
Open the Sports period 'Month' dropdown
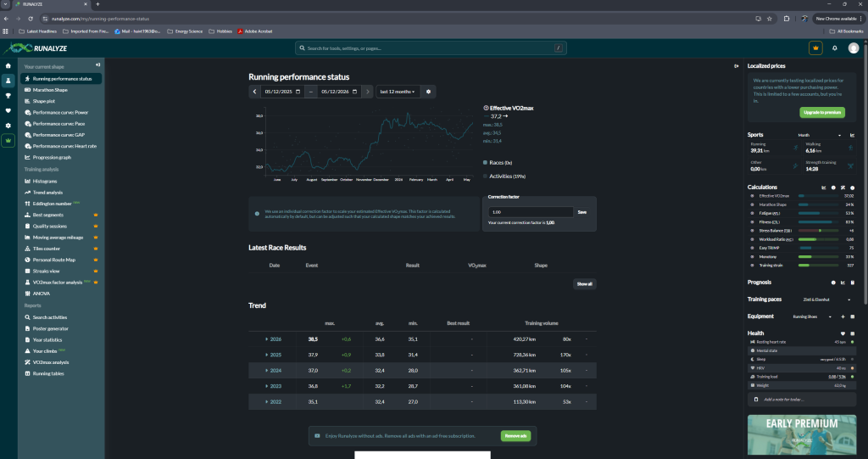[820, 135]
